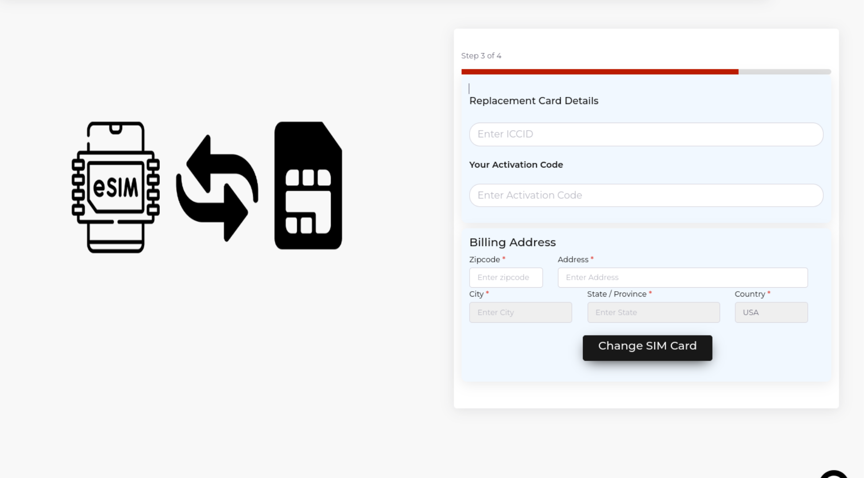
Task: Click the black SIM card icon
Action: tap(308, 186)
